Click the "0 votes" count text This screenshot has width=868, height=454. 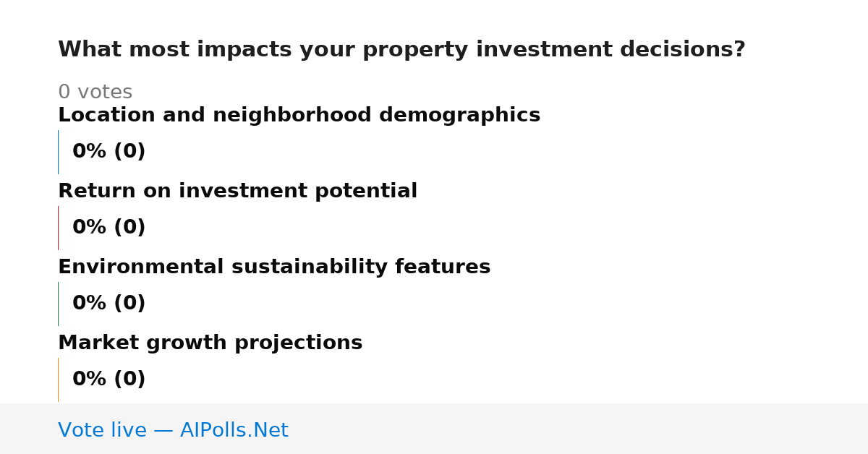tap(95, 93)
